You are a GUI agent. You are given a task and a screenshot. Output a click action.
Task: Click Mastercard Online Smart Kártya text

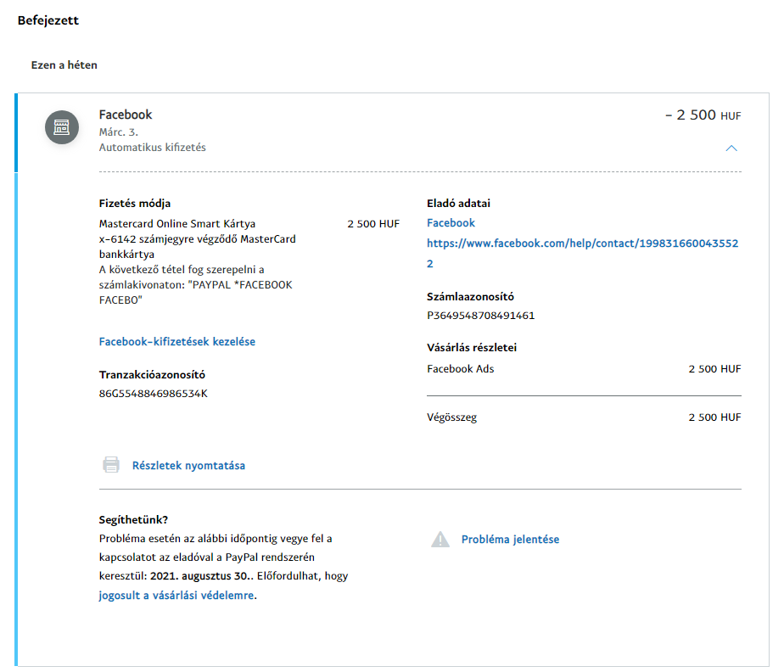[176, 224]
